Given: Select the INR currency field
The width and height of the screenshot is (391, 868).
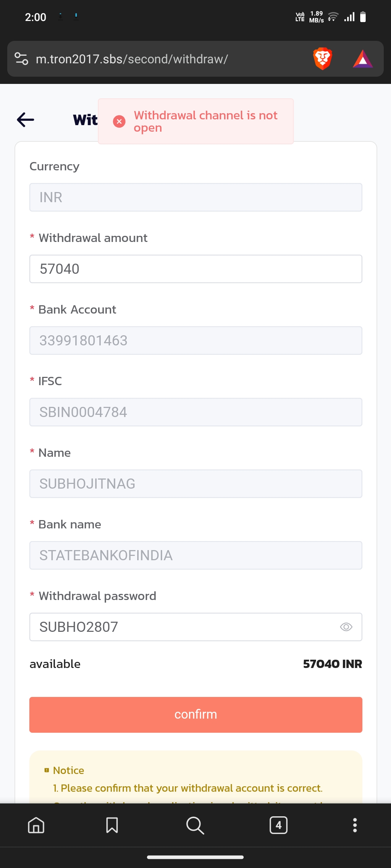Looking at the screenshot, I should click(195, 197).
